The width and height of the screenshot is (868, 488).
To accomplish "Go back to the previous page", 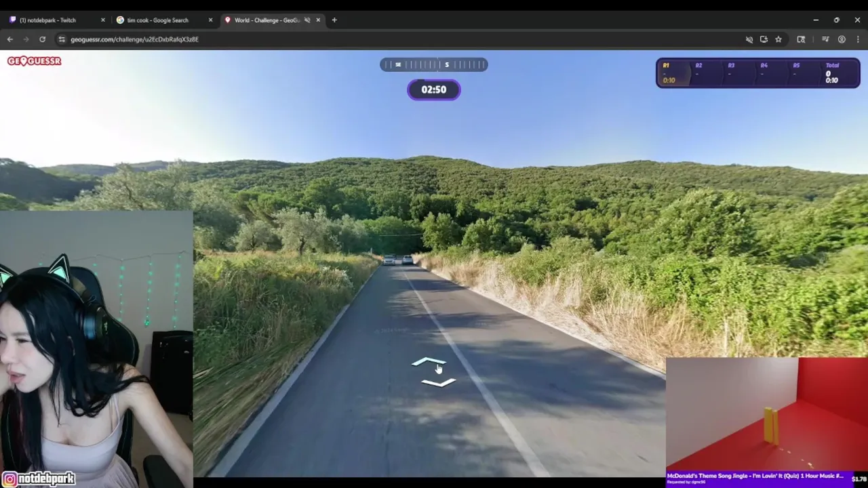I will pos(10,39).
